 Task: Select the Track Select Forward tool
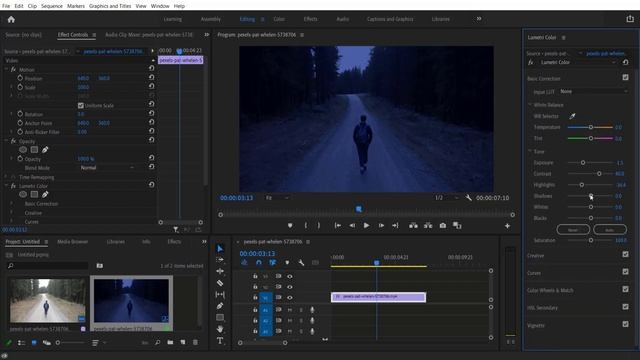[220, 260]
